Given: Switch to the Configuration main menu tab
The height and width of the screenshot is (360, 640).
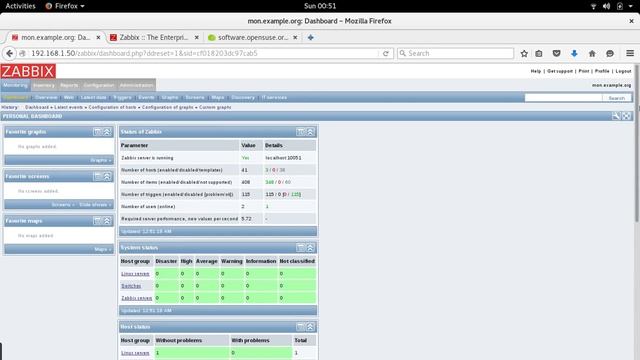Looking at the screenshot, I should pos(99,85).
